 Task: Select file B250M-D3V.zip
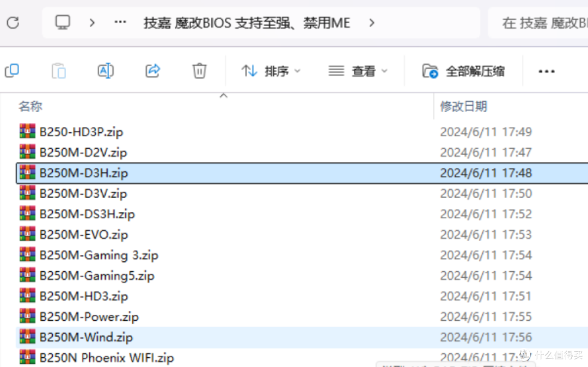pyautogui.click(x=83, y=194)
